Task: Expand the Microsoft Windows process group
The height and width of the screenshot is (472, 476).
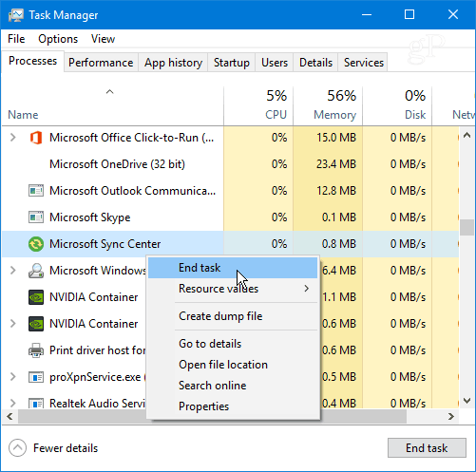Action: point(12,271)
